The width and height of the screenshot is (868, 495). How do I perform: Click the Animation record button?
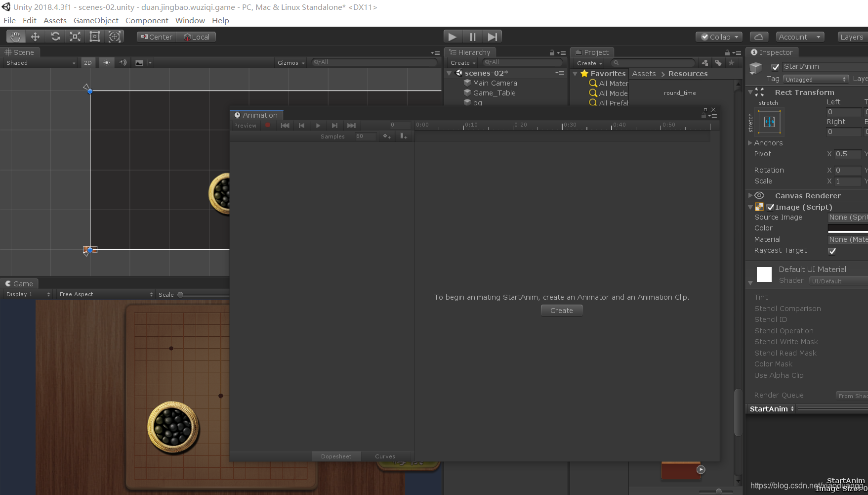click(268, 126)
